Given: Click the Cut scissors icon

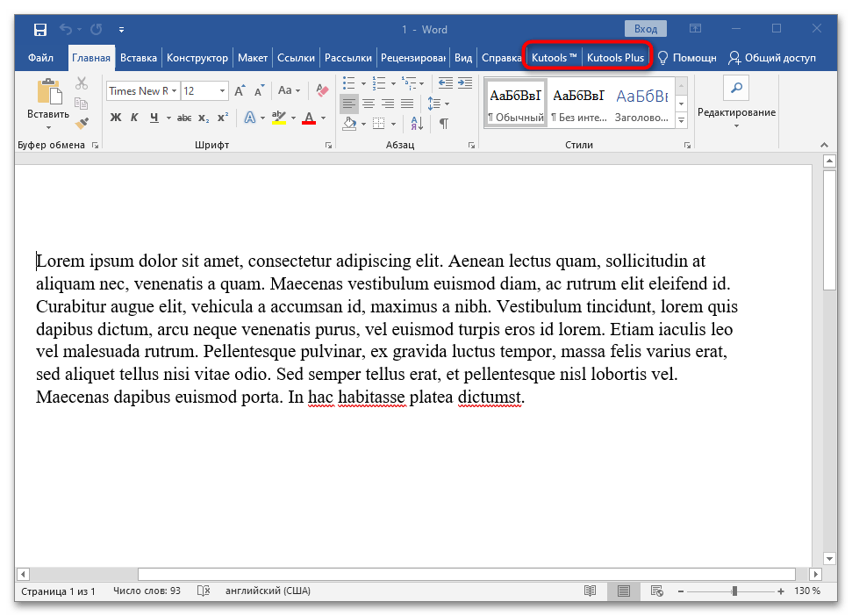Looking at the screenshot, I should 82,83.
